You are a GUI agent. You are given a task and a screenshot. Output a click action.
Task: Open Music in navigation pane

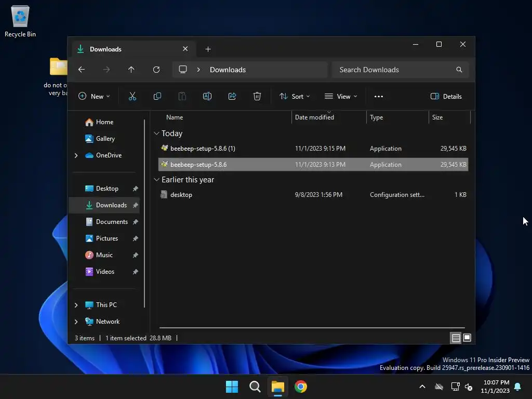[104, 255]
